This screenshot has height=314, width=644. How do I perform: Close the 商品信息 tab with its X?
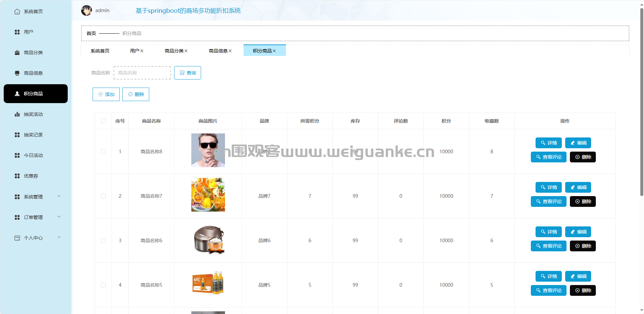pos(230,51)
